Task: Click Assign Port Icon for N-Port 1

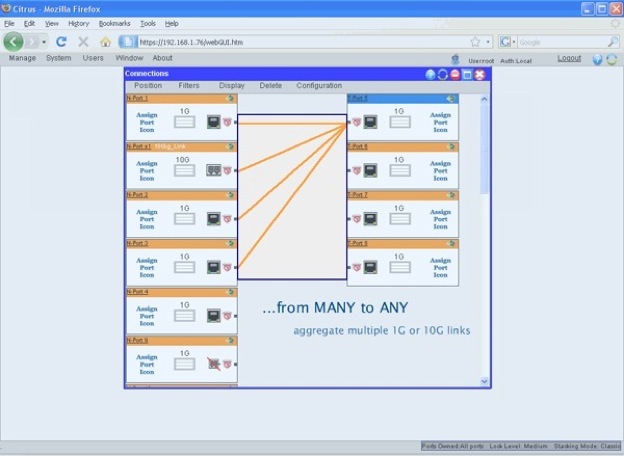Action: [147, 122]
